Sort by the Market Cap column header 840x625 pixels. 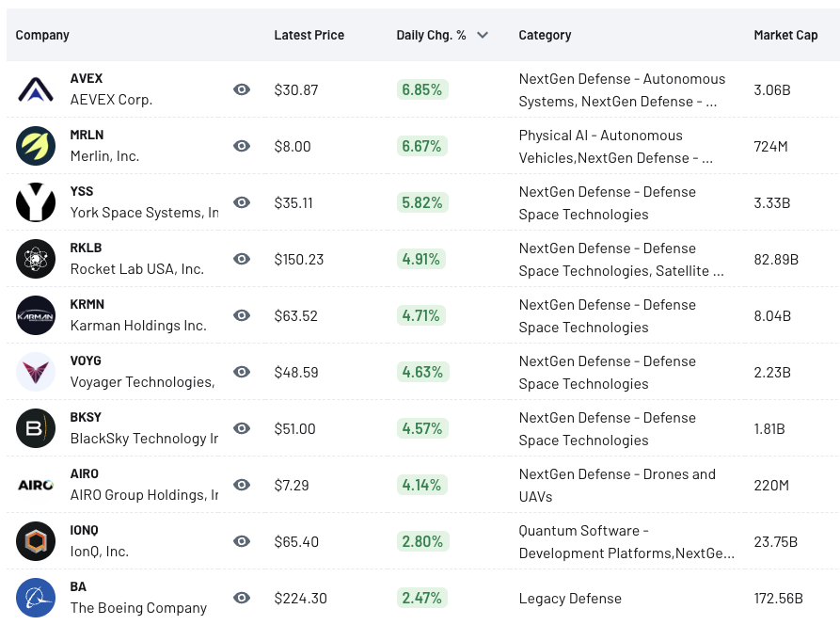tap(785, 36)
